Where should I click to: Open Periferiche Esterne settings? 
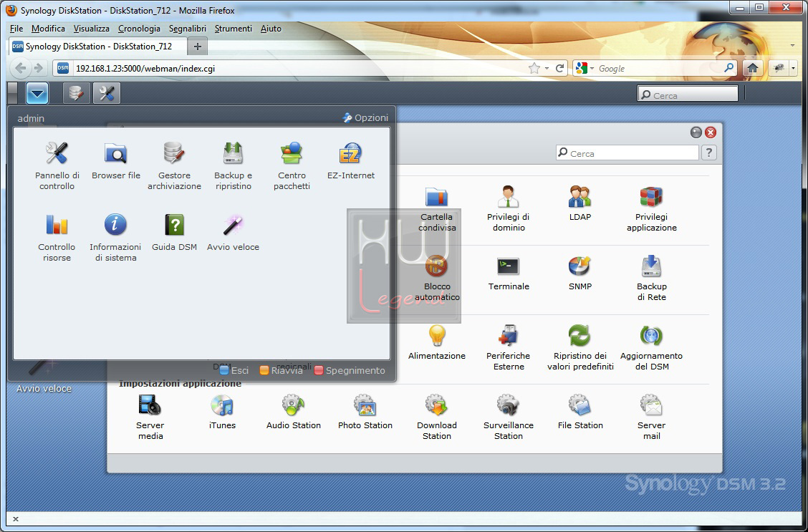click(x=508, y=348)
